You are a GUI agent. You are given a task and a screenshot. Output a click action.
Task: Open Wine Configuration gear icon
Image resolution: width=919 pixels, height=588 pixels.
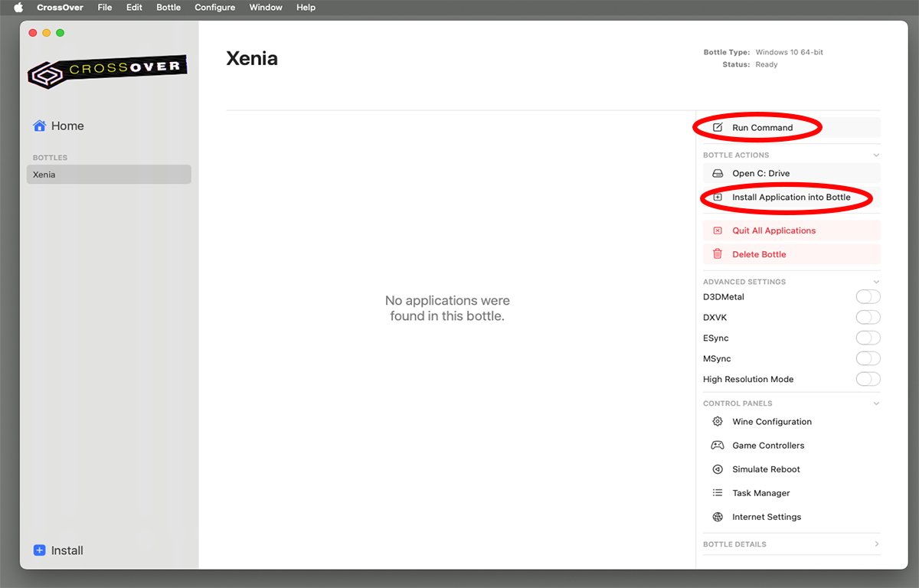(718, 421)
